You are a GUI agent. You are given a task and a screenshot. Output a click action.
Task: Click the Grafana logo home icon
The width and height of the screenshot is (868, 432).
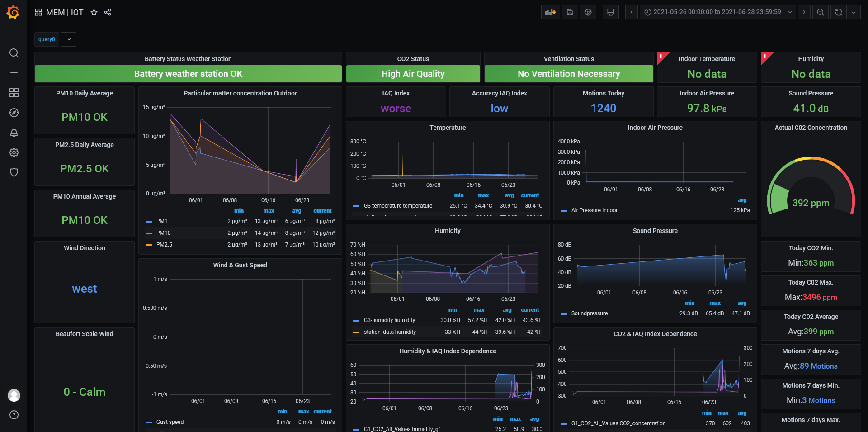(x=13, y=12)
